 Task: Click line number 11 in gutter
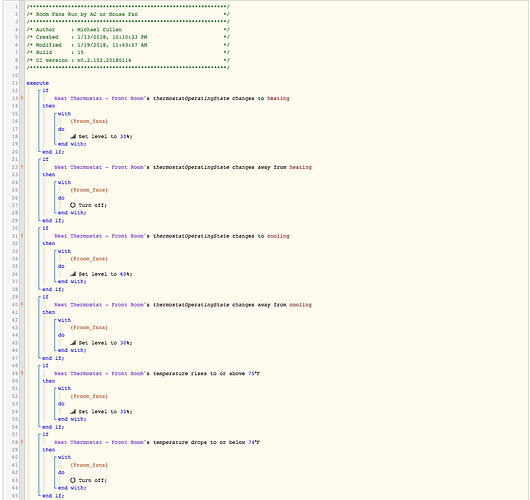click(15, 83)
